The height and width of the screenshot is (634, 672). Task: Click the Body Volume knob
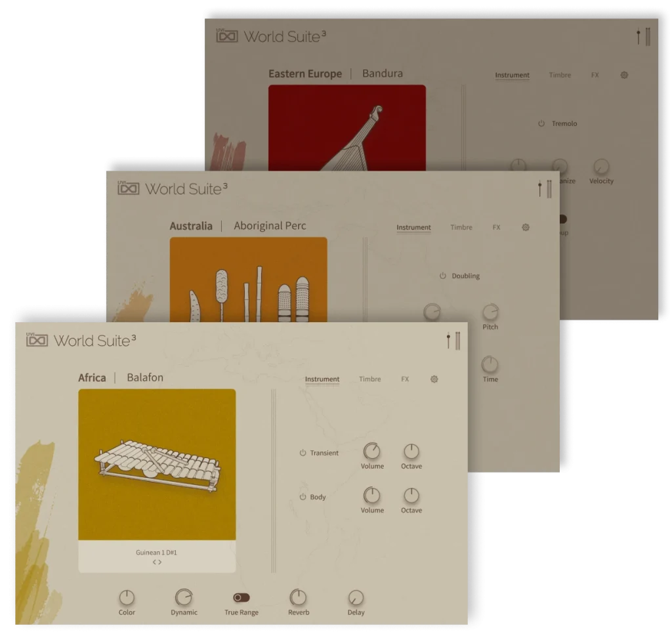372,496
